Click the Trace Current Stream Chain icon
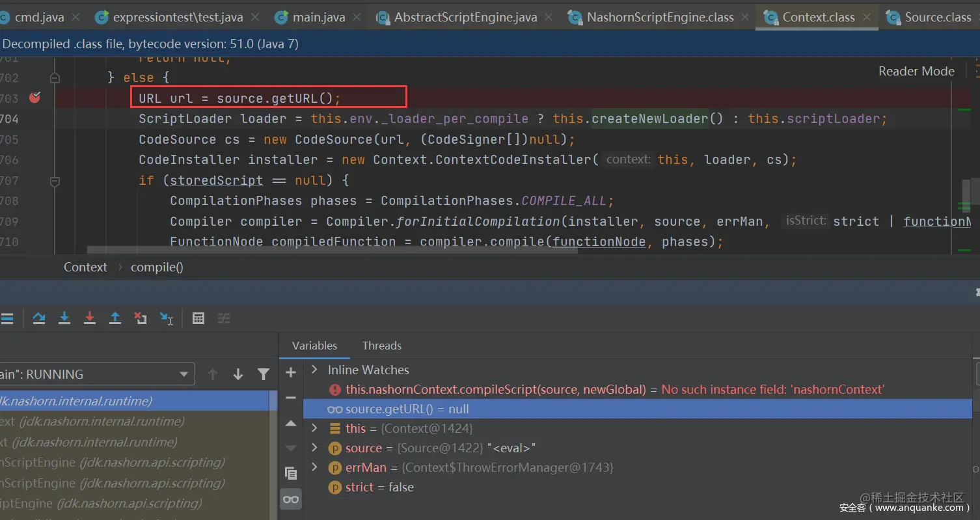Screen dimensions: 980x520 click(224, 318)
